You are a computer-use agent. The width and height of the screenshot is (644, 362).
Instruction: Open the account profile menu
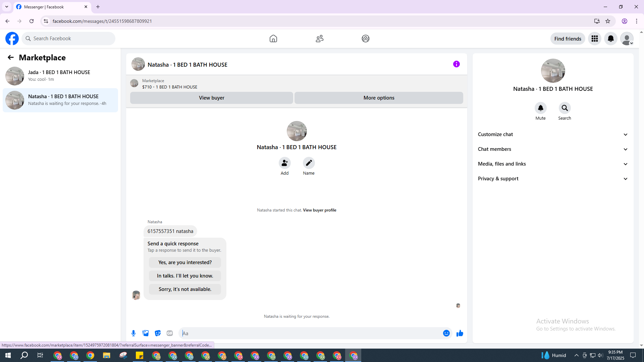(x=627, y=39)
